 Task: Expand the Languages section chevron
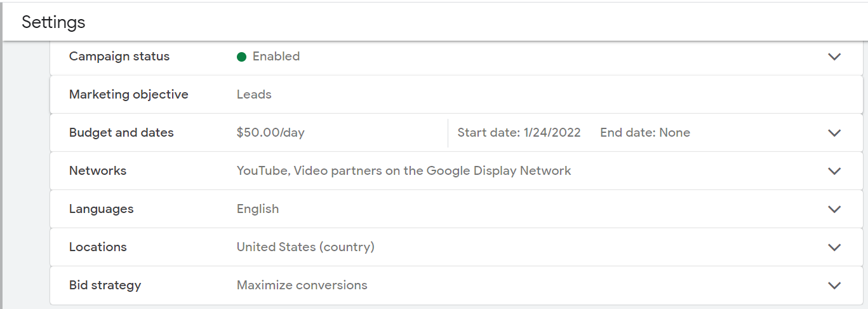[x=834, y=209]
